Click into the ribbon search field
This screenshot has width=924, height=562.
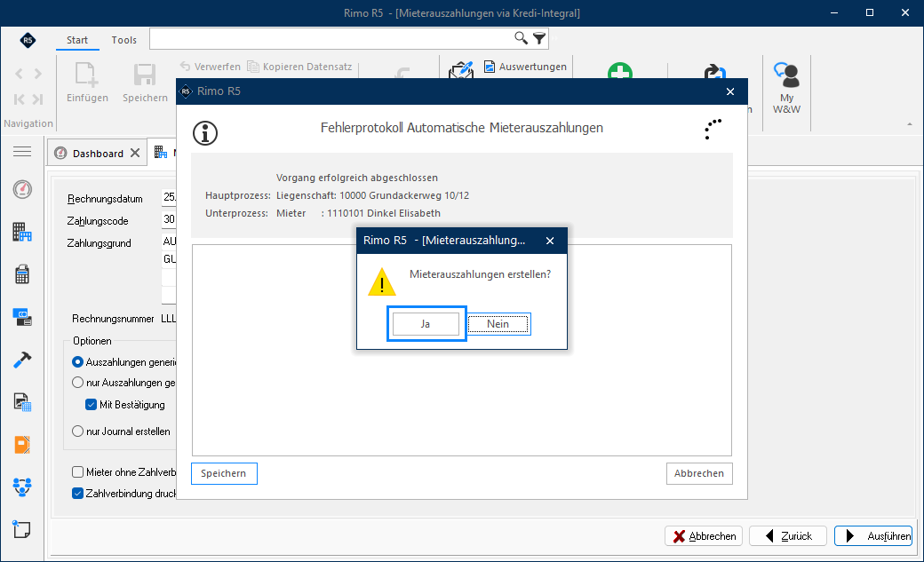[331, 38]
